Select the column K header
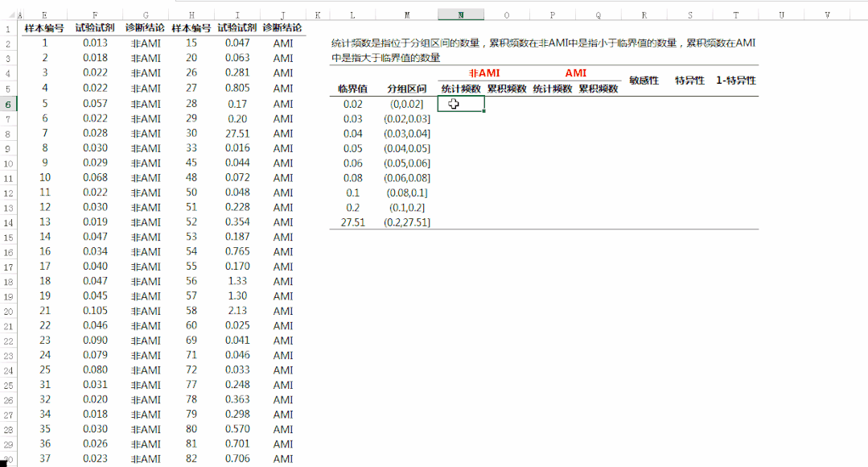 point(318,14)
